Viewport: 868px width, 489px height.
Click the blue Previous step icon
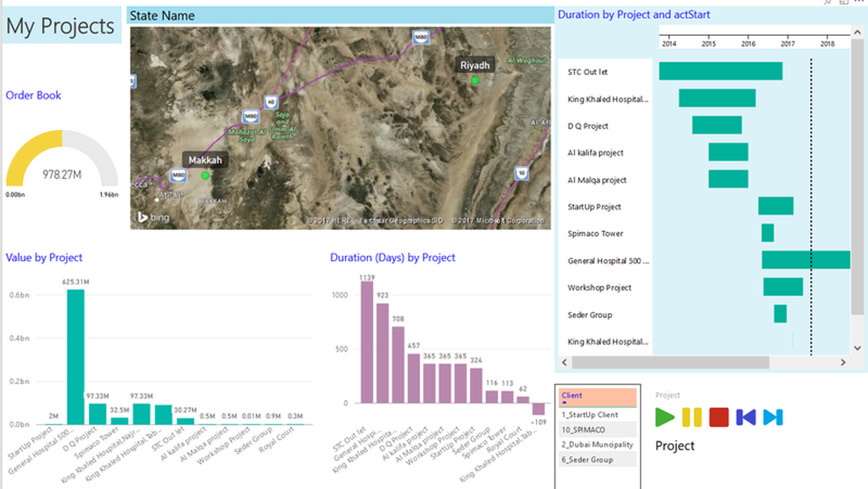746,417
